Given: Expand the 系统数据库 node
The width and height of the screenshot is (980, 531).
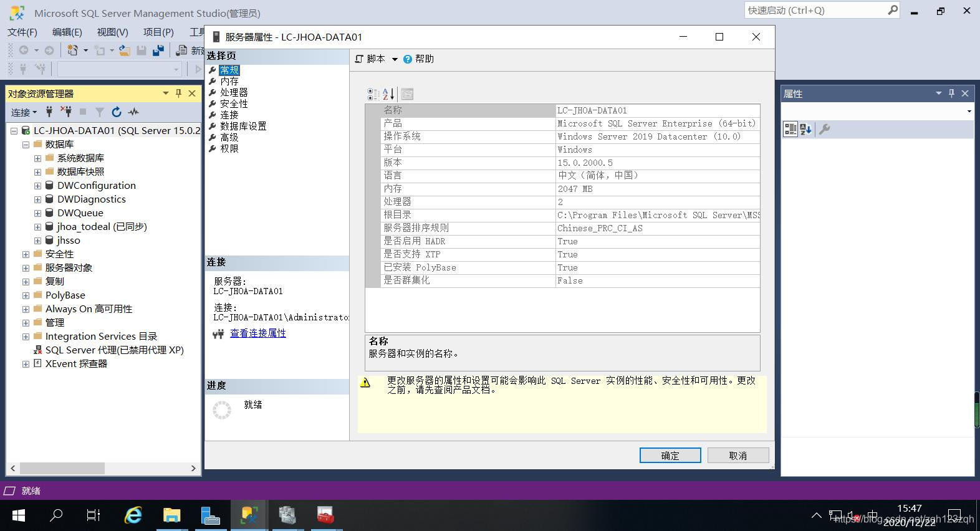Looking at the screenshot, I should pyautogui.click(x=37, y=158).
